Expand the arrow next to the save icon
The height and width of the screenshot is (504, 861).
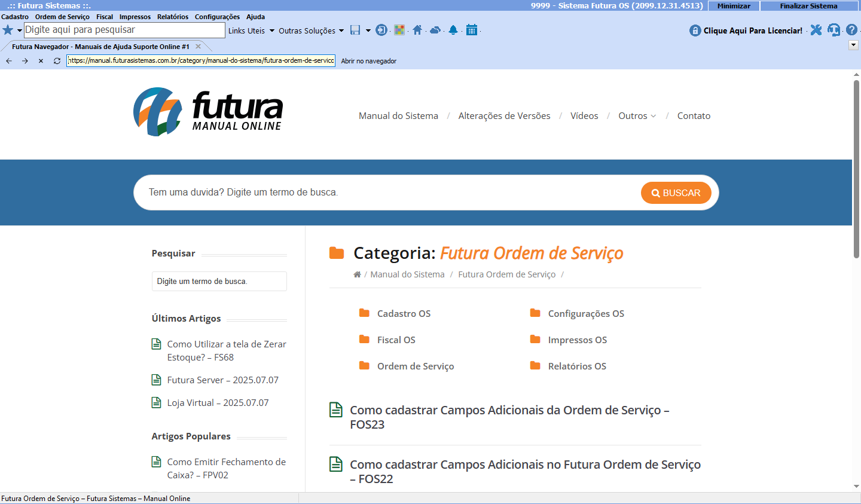(x=368, y=30)
